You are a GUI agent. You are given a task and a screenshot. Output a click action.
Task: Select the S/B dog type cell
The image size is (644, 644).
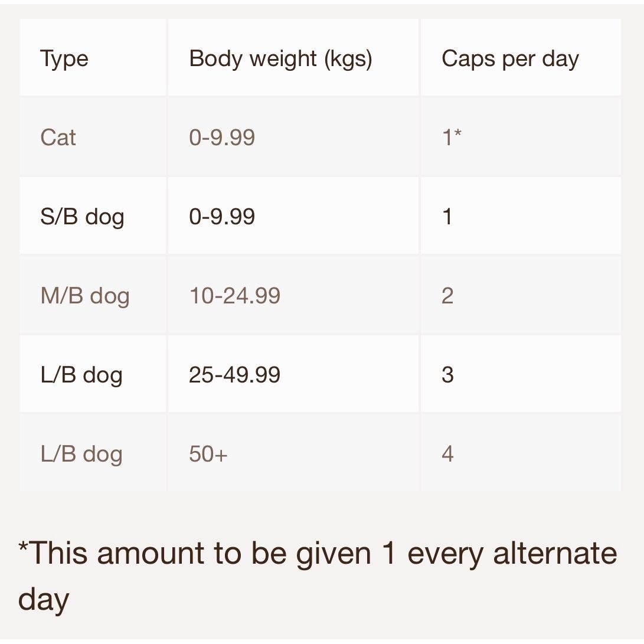(93, 215)
